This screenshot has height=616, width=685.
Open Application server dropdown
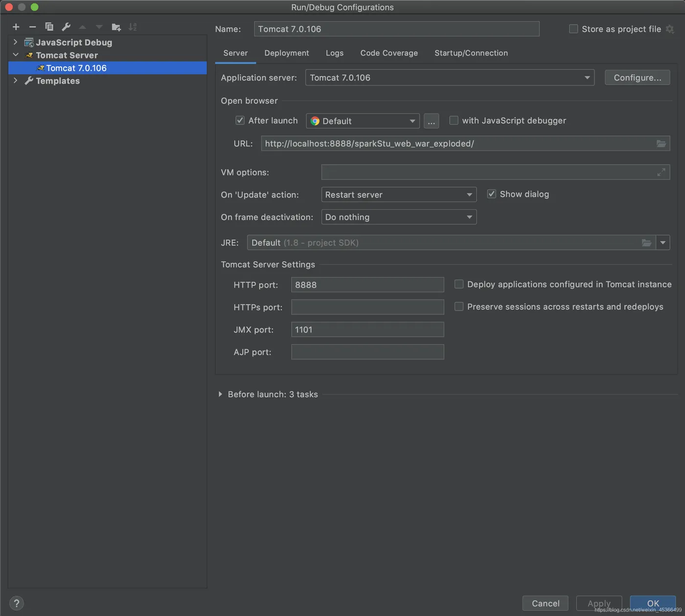[x=450, y=77]
